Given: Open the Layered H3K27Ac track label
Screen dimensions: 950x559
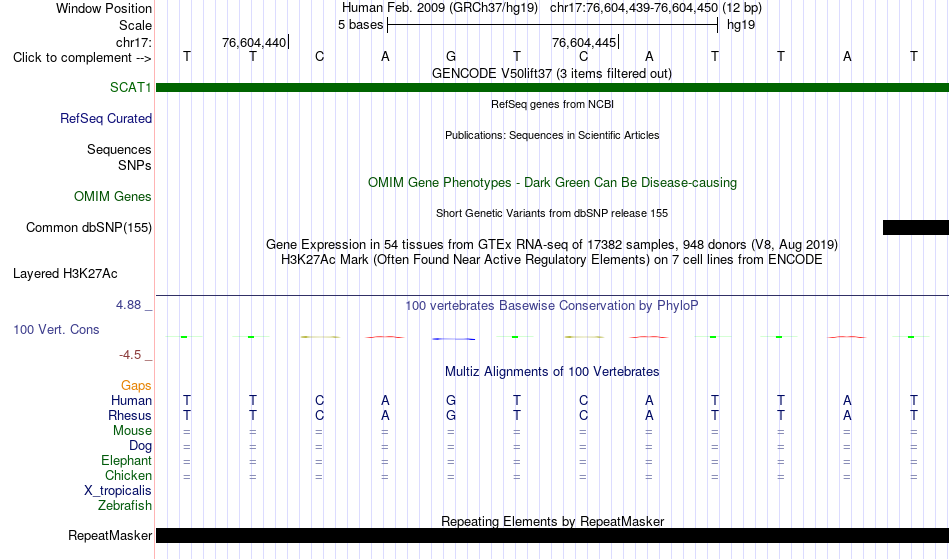Looking at the screenshot, I should (65, 273).
